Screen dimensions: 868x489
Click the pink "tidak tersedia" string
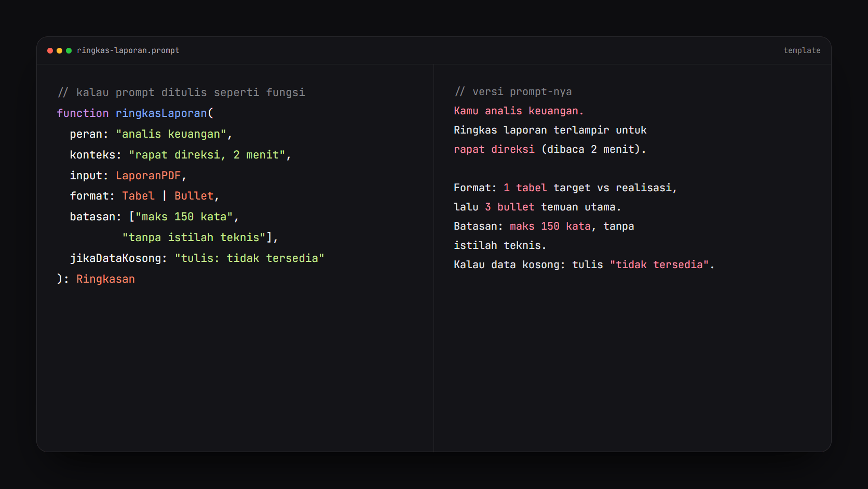(x=659, y=265)
